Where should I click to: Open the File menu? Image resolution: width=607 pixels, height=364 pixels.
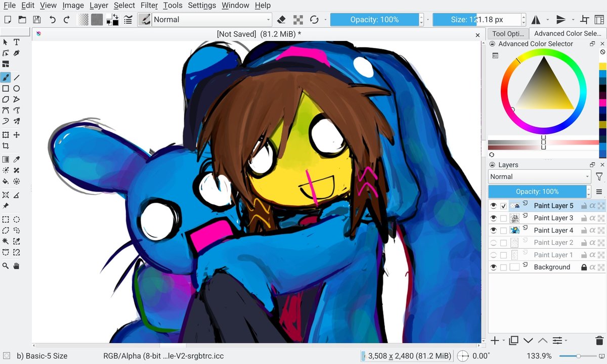point(9,5)
